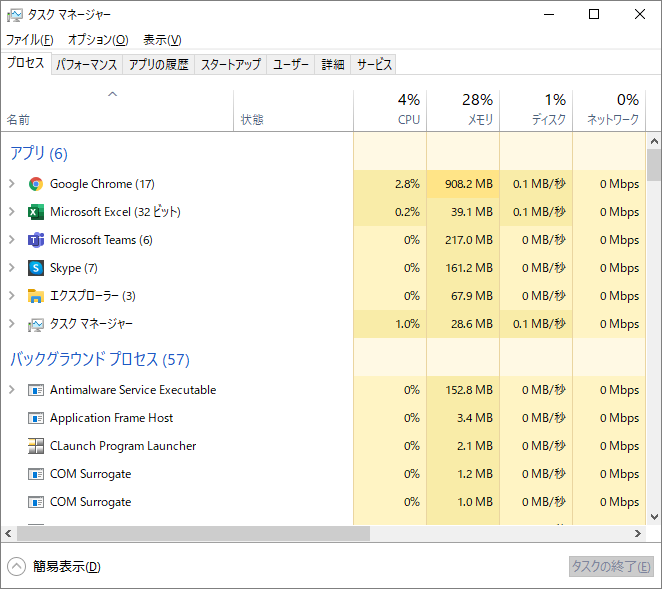Click the タスクの終了(E) button
This screenshot has width=662, height=589.
coord(611,566)
